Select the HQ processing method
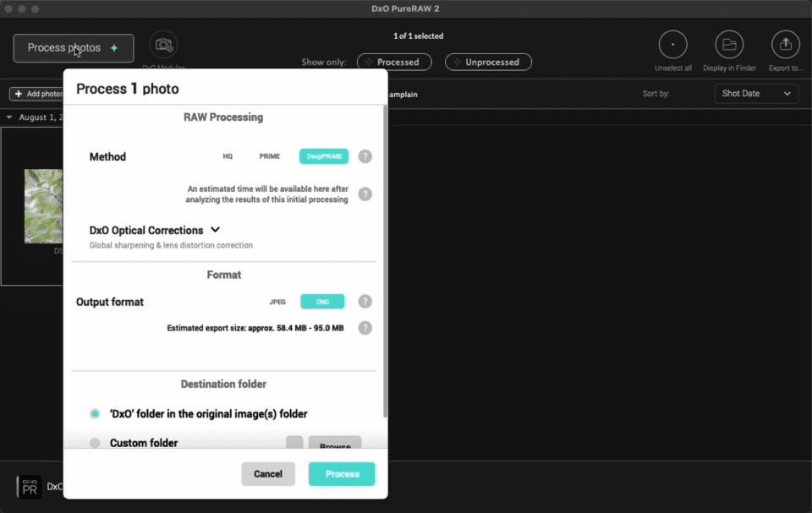The image size is (812, 513). 228,156
